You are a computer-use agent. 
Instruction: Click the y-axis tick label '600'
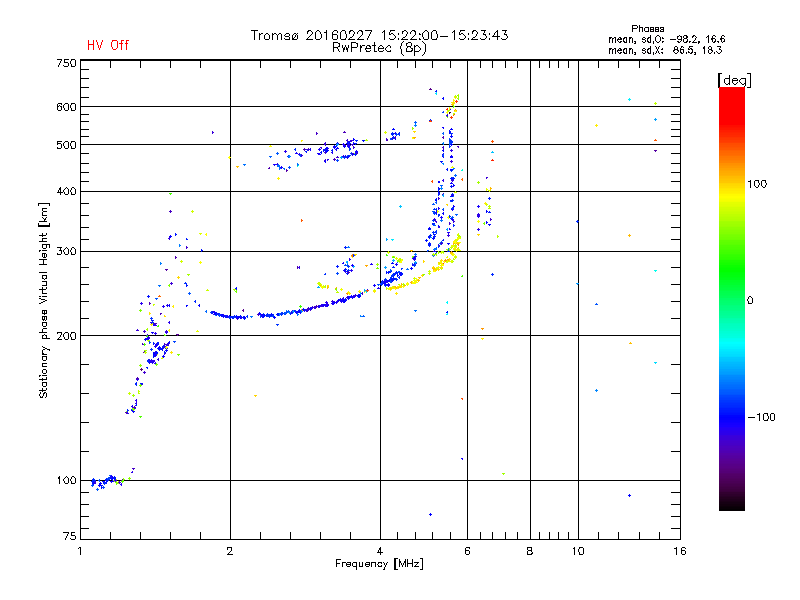click(x=66, y=107)
